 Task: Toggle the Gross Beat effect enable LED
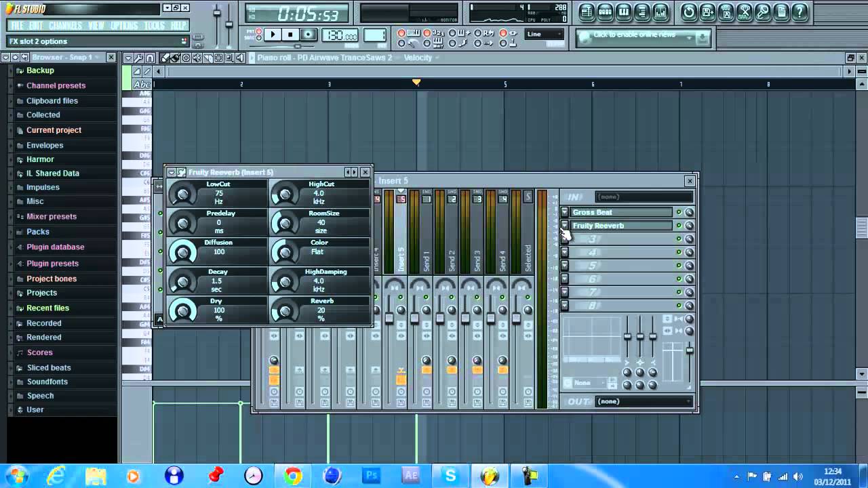pos(678,212)
